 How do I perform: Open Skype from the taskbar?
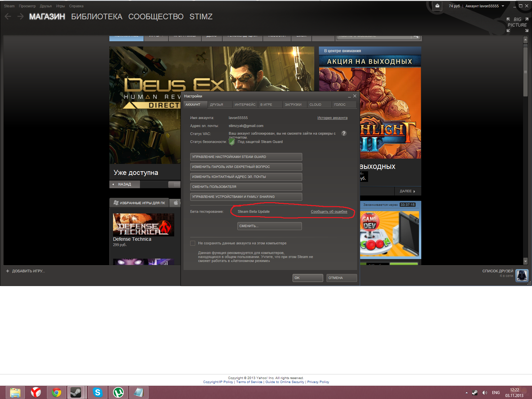point(97,393)
